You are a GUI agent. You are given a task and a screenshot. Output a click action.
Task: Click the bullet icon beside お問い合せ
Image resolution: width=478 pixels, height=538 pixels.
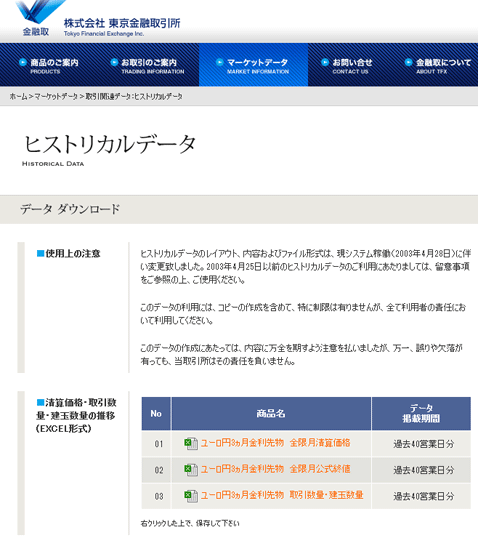click(x=325, y=62)
